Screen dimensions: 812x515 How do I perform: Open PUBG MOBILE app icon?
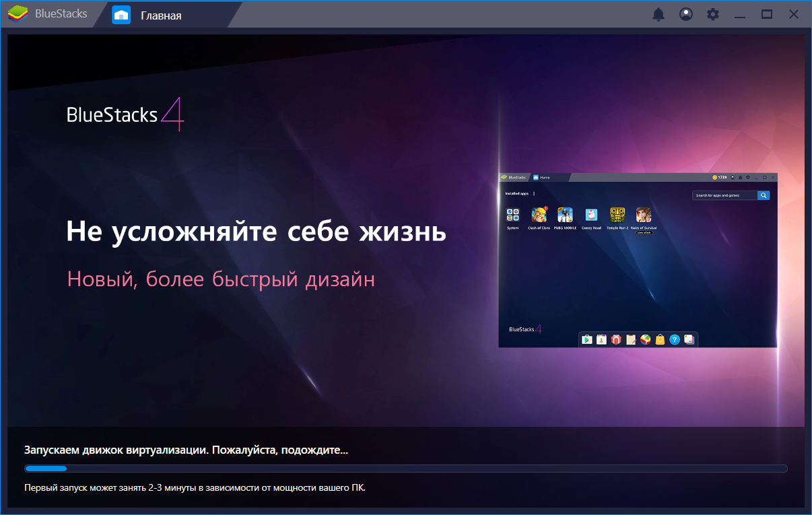pos(565,215)
